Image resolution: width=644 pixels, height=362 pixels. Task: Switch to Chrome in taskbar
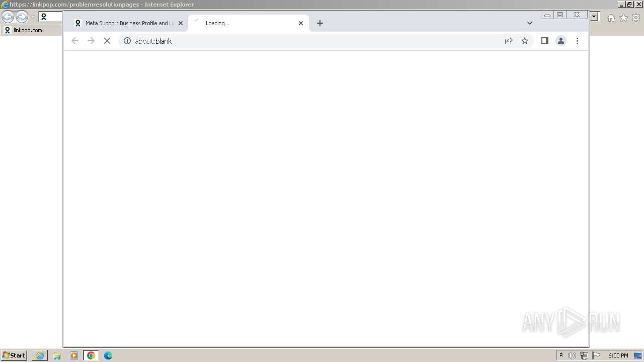pos(91,355)
